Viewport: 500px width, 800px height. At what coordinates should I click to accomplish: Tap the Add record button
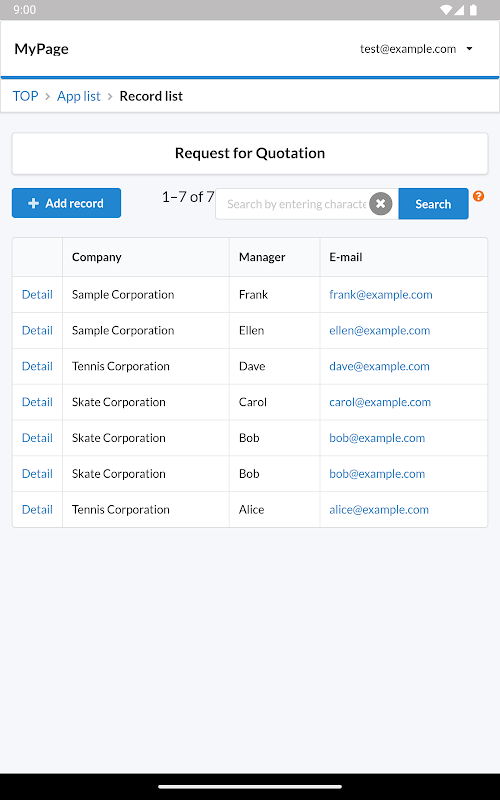[66, 203]
